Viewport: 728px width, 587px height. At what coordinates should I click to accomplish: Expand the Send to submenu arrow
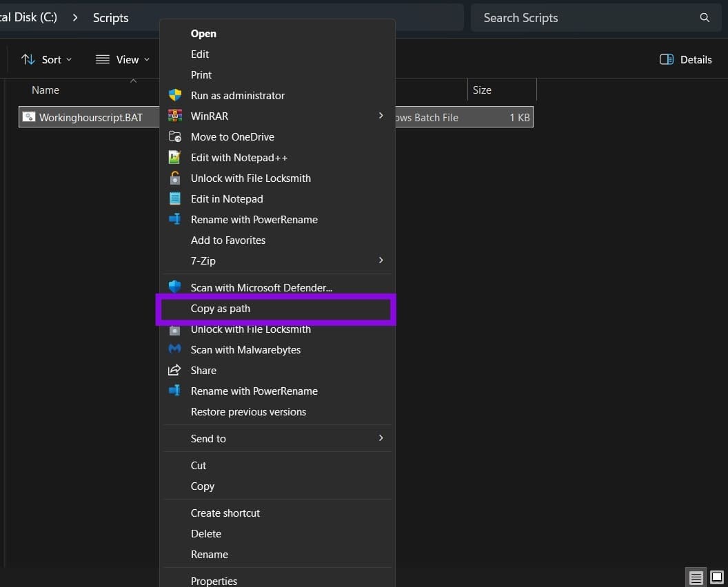point(381,438)
